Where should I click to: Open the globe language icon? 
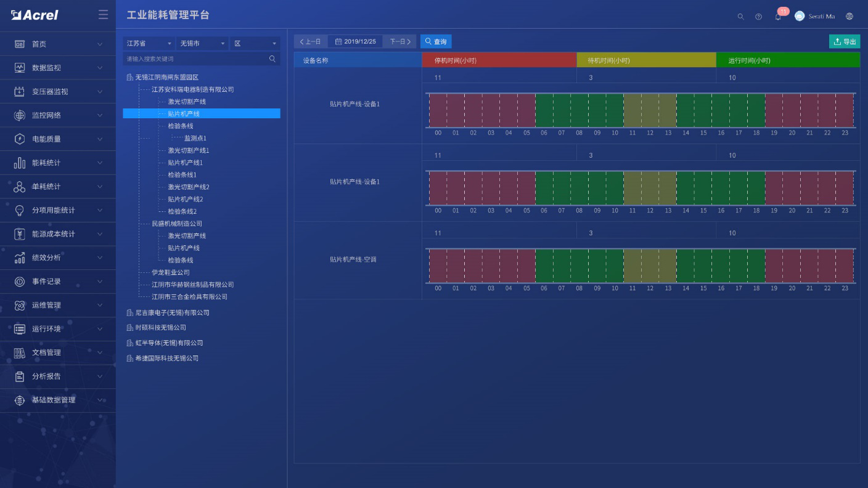[x=850, y=16]
